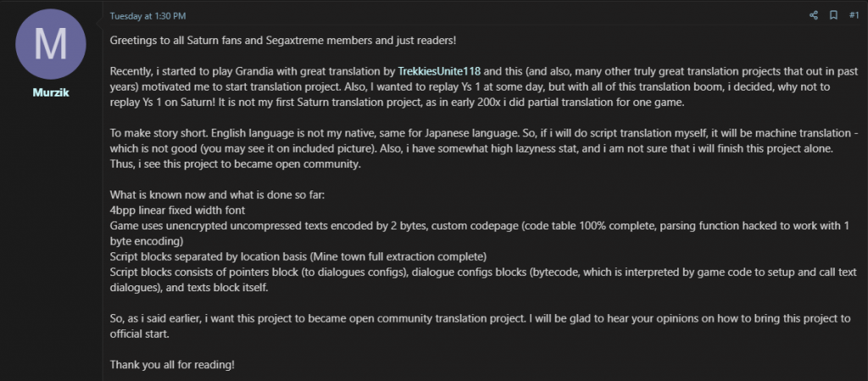This screenshot has height=381, width=868.
Task: Click the share icon on the post
Action: [x=813, y=15]
